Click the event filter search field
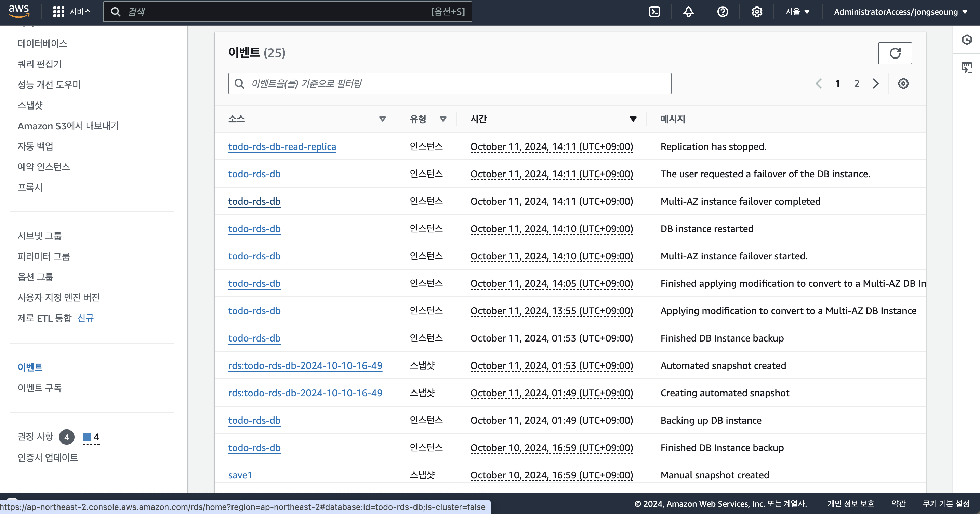The height and width of the screenshot is (514, 980). point(450,83)
